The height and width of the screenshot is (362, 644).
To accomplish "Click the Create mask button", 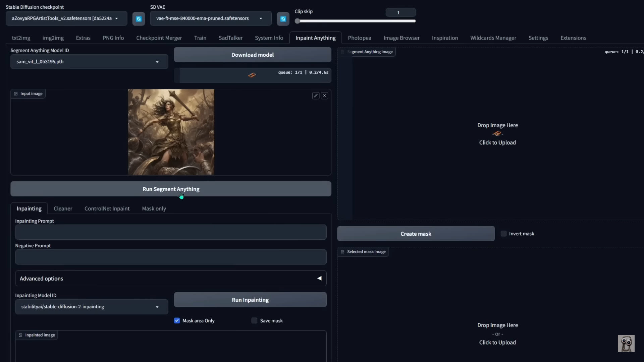I will pyautogui.click(x=416, y=234).
